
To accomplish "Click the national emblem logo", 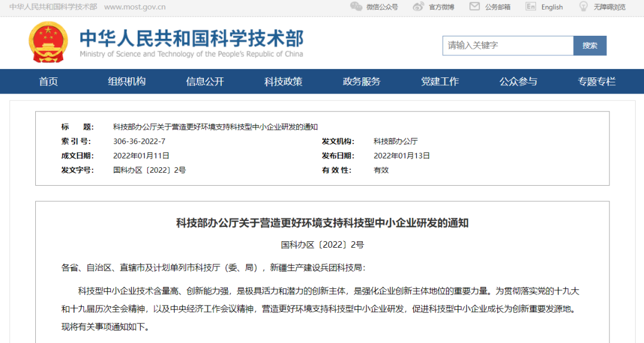I will point(48,42).
